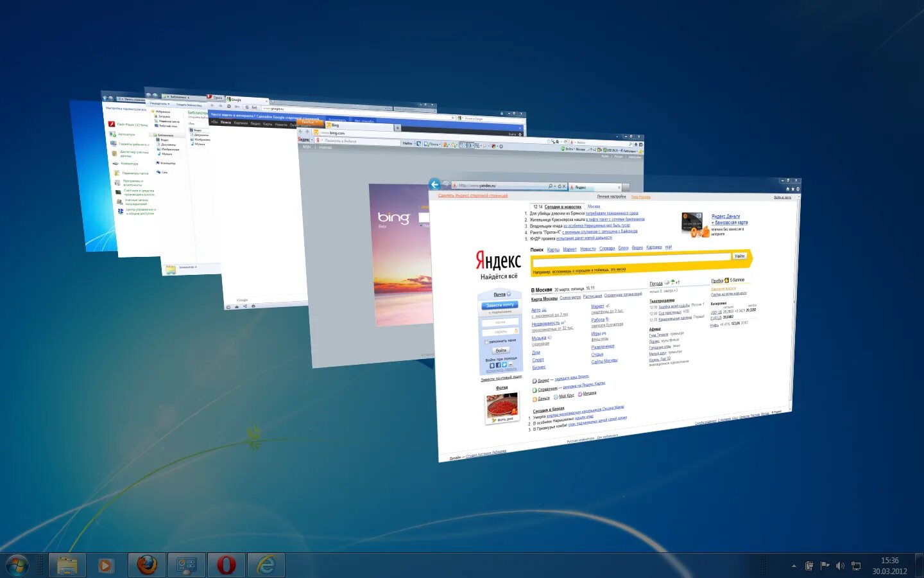
Task: Click the Яндекс logo on the page
Action: [x=499, y=260]
